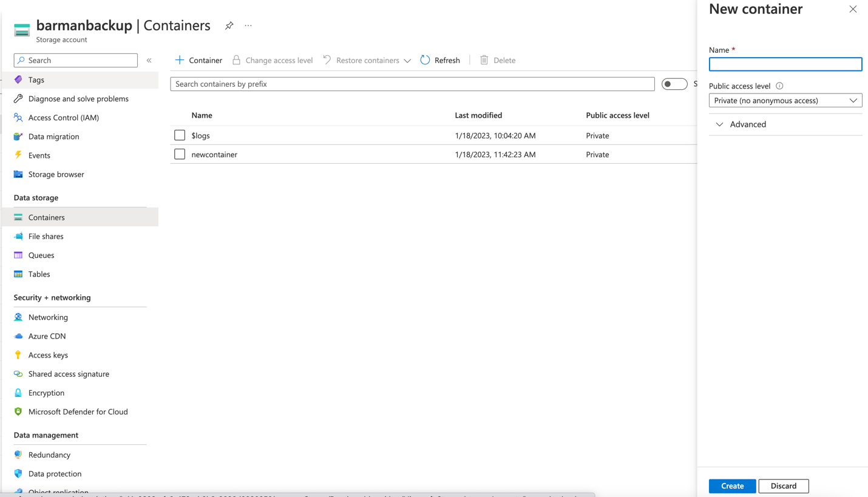Viewport: 868px width, 497px height.
Task: Click the info icon beside Public access level
Action: [x=779, y=86]
